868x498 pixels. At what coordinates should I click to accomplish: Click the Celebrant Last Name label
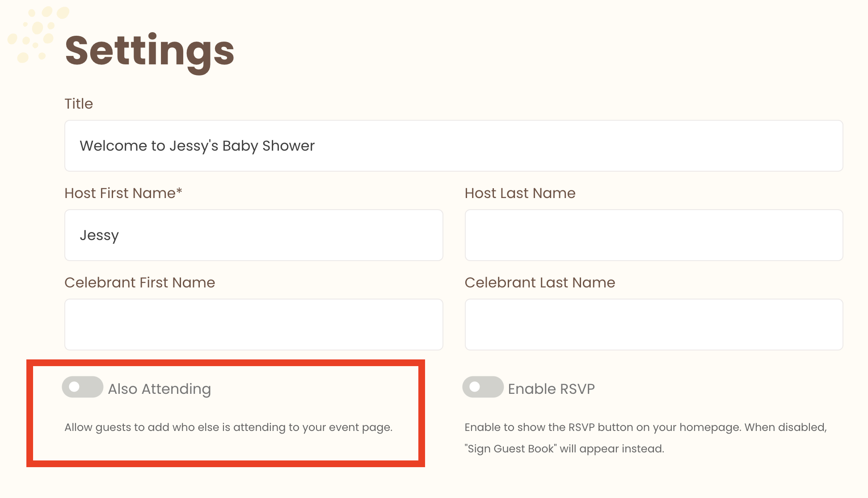coord(540,282)
